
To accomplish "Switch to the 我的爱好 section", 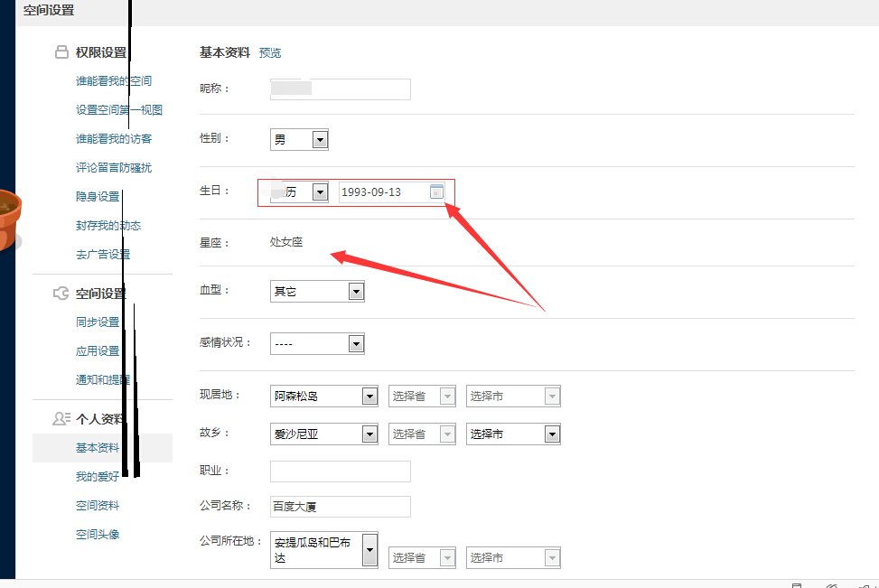I will click(96, 476).
